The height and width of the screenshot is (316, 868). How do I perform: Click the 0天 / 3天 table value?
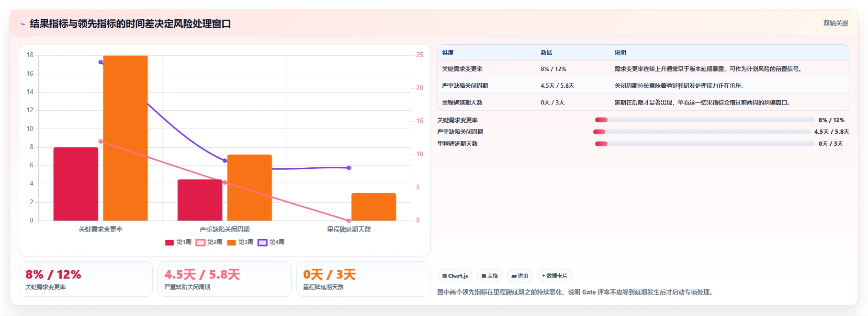coord(552,103)
